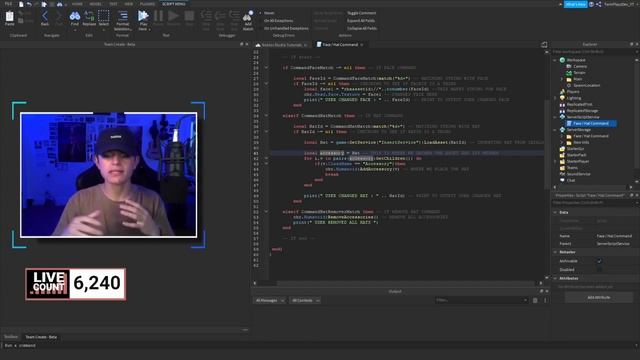Viewport: 640px width, 360px height.
Task: Click the split editor icon above code
Action: point(544,44)
